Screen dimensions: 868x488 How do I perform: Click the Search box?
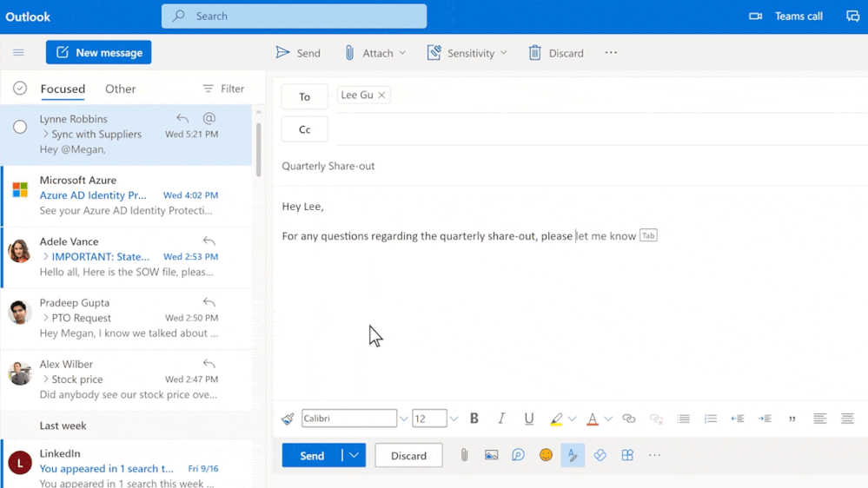pyautogui.click(x=294, y=16)
